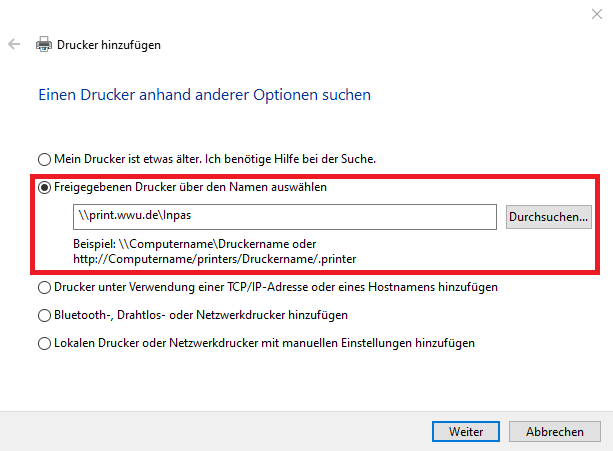The image size is (613, 451).
Task: Click the 'Drucker hinzufügen' title text
Action: pos(109,45)
